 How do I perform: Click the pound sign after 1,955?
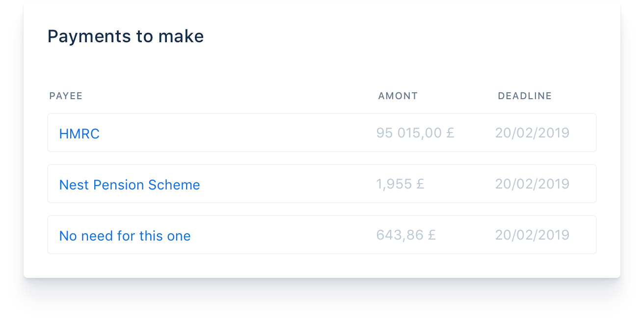[x=420, y=184]
